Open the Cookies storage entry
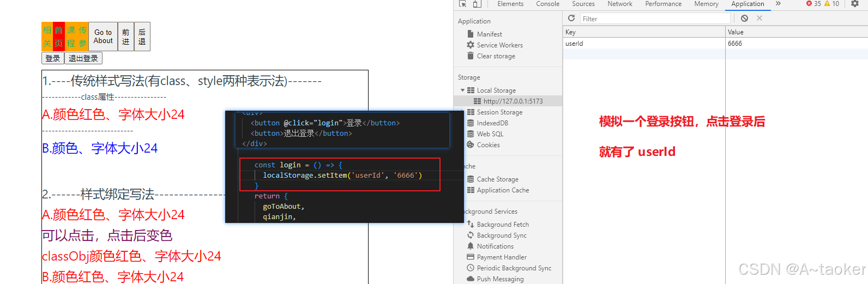The width and height of the screenshot is (868, 284). 483,144
